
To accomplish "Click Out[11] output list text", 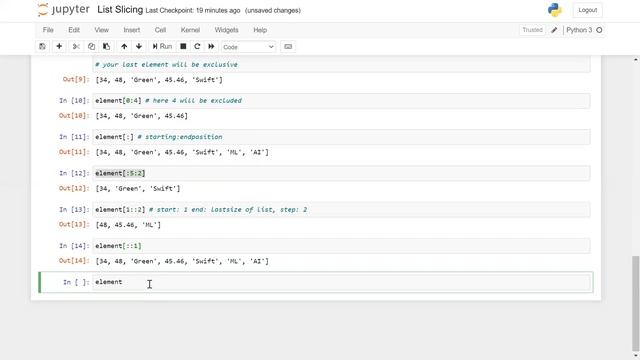I will 182,152.
